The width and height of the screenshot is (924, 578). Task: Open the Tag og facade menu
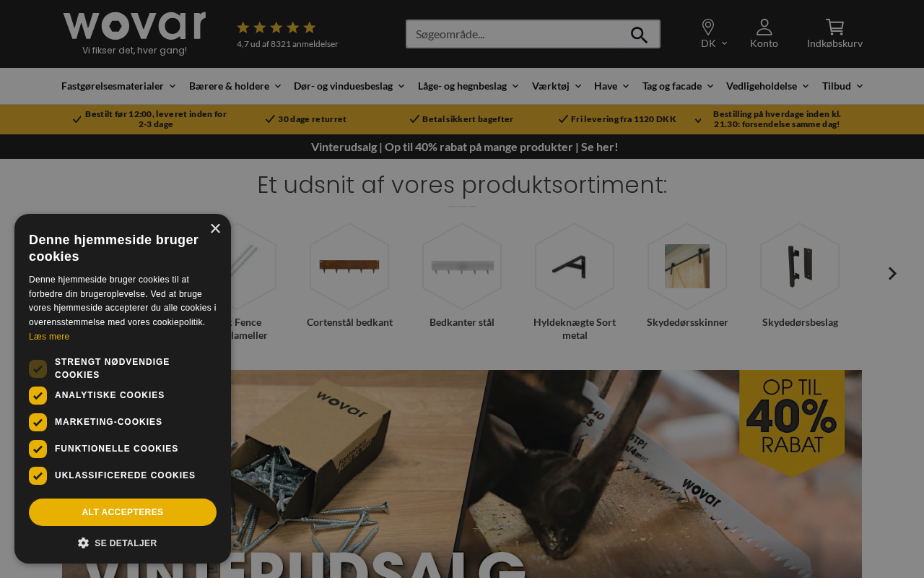pyautogui.click(x=678, y=86)
